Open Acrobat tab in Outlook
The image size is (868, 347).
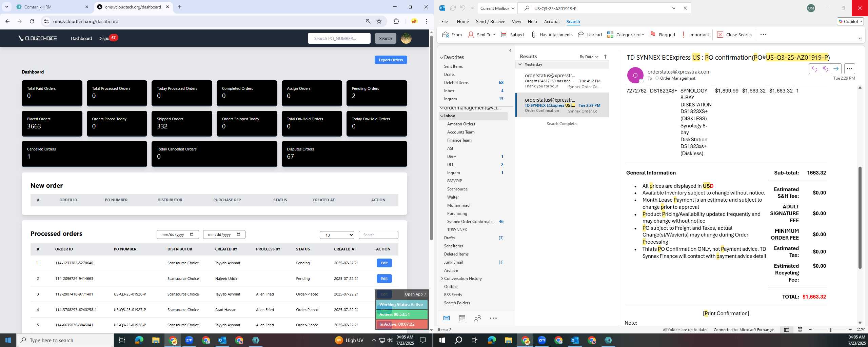coord(552,21)
